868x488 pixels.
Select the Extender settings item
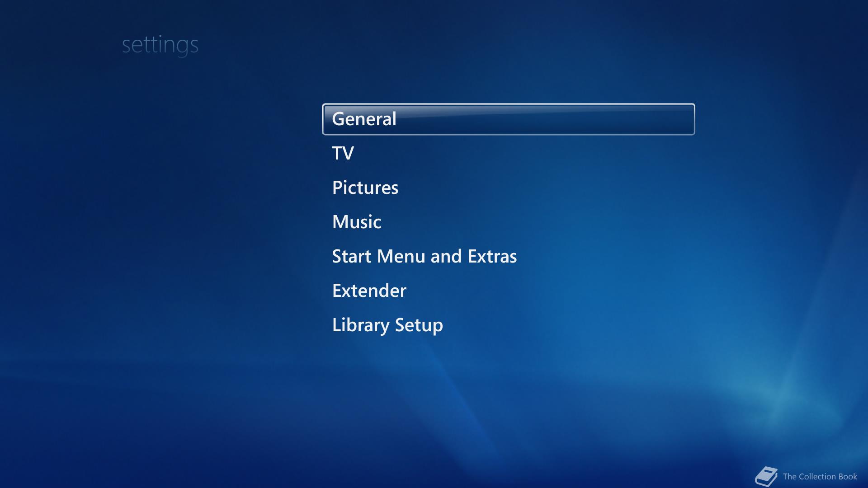pyautogui.click(x=369, y=291)
